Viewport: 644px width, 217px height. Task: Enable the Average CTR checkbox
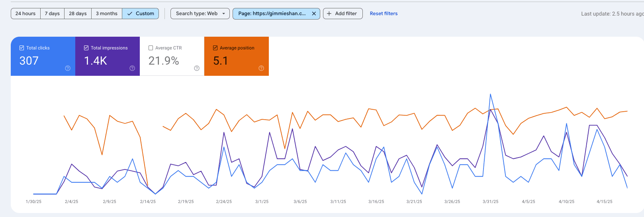click(151, 48)
